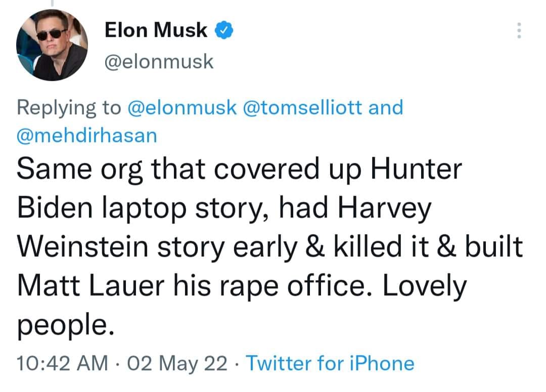This screenshot has height=392, width=546.
Task: Click the thread connector line above avatar
Action: [51, 4]
